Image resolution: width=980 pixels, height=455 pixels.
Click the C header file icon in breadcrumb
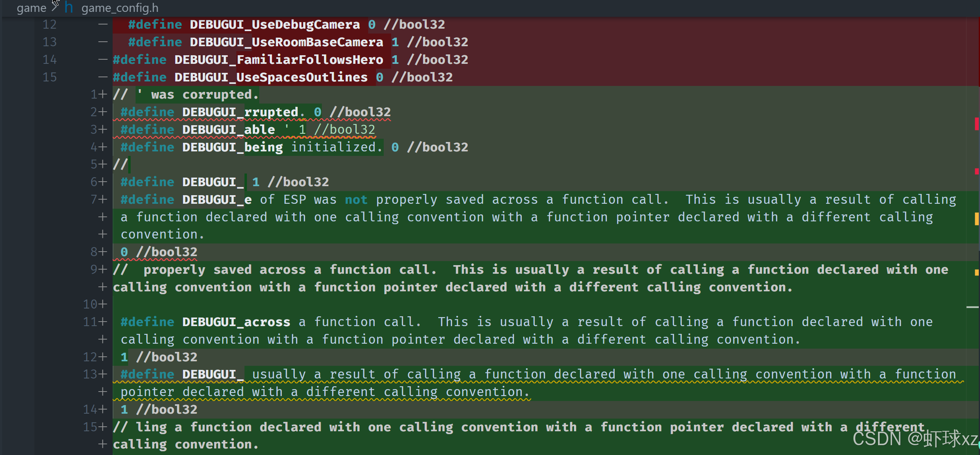coord(69,7)
